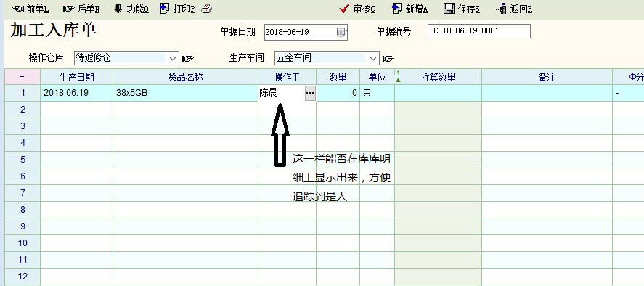Select row number 2 header
The width and height of the screenshot is (644, 286).
click(23, 110)
